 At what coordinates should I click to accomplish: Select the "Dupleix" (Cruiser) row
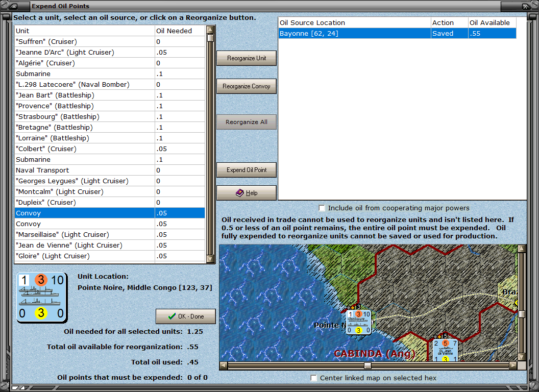(110, 202)
